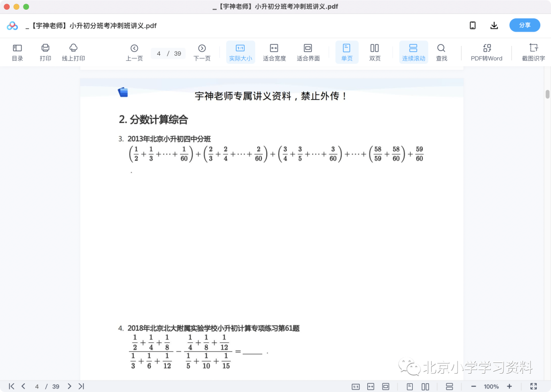The height and width of the screenshot is (392, 551).
Task: Launch PDF转Word conversion
Action: coord(487,53)
